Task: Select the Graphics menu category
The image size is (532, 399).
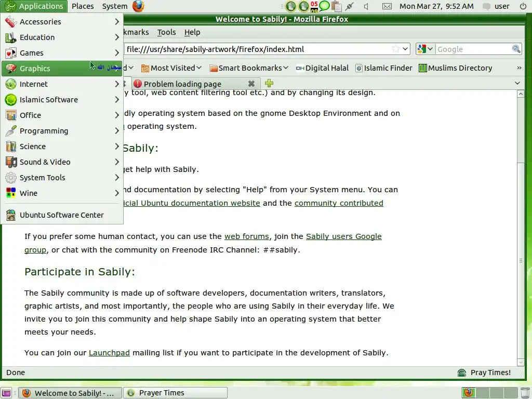Action: (x=62, y=69)
